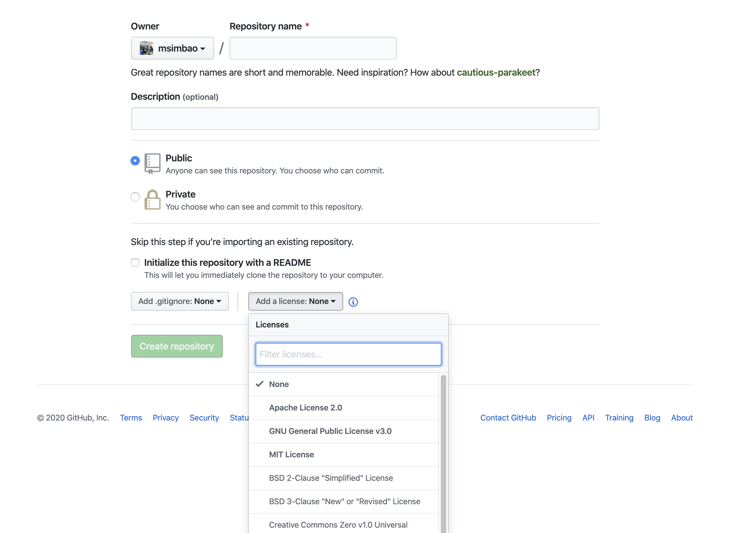Select BSD 3-Clause New or Revised License

[344, 501]
